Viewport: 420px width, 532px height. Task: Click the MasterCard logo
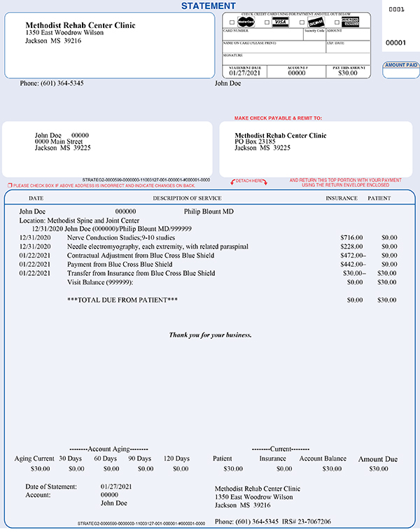tap(246, 22)
